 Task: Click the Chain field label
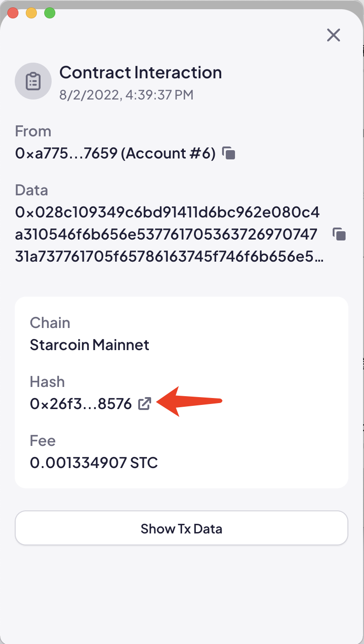50,322
